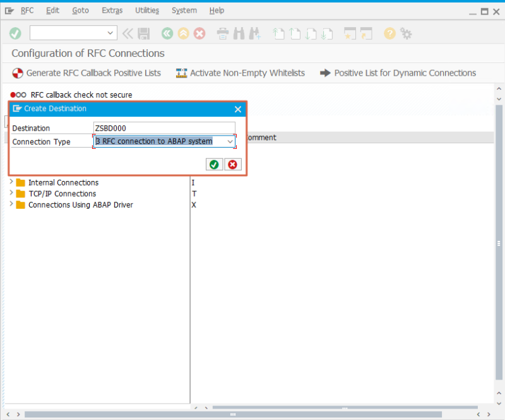Click the Generate Shortcut icon
Image resolution: width=505 pixels, height=420 pixels.
click(366, 33)
